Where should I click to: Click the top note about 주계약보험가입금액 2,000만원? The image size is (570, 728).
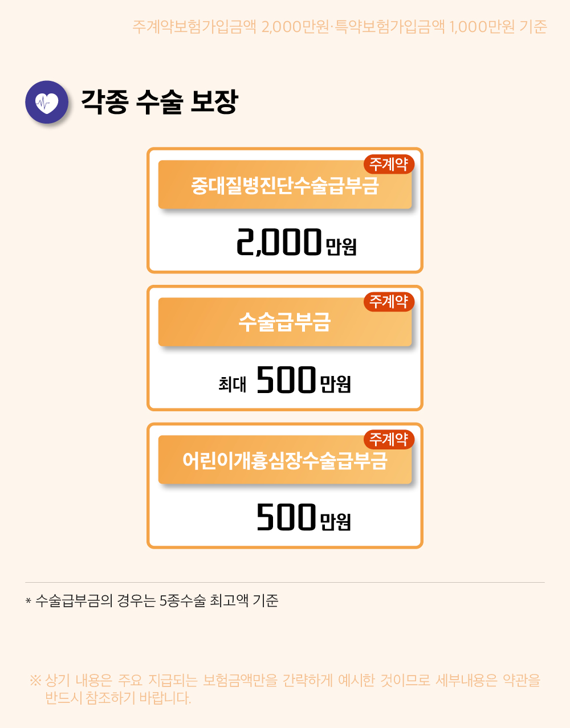tap(340, 27)
